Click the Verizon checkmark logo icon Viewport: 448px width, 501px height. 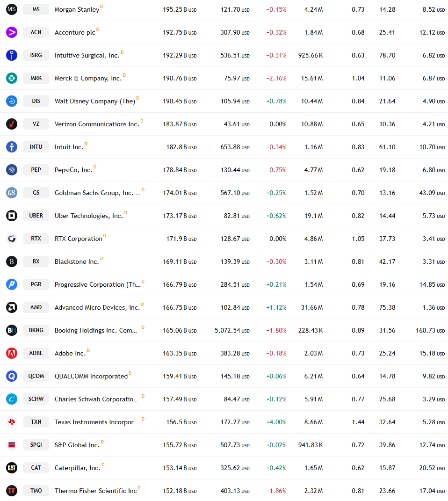point(12,124)
